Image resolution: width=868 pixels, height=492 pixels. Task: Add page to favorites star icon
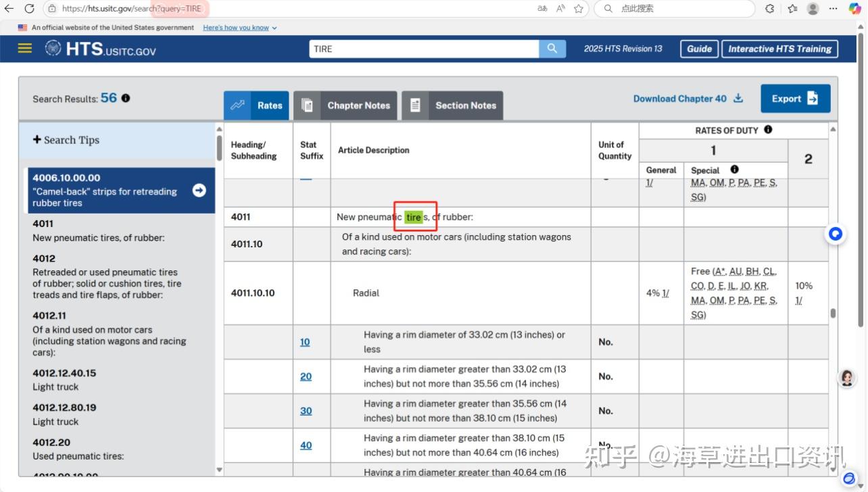pos(579,9)
